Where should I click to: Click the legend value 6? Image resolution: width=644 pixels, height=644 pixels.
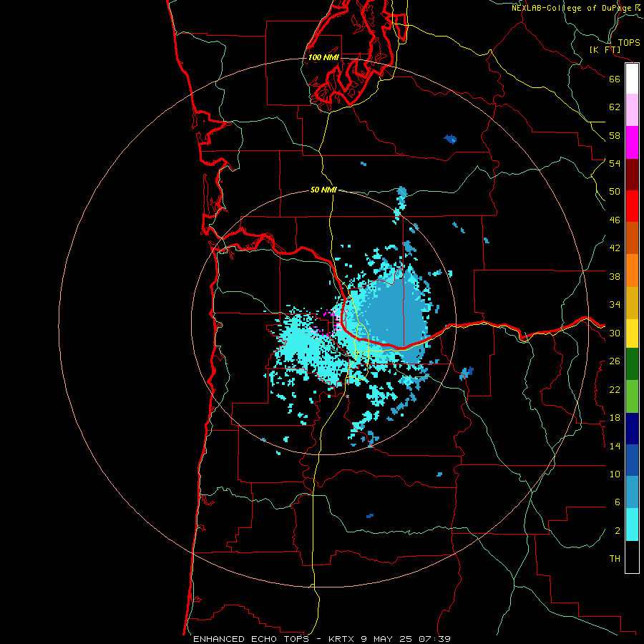coord(617,502)
